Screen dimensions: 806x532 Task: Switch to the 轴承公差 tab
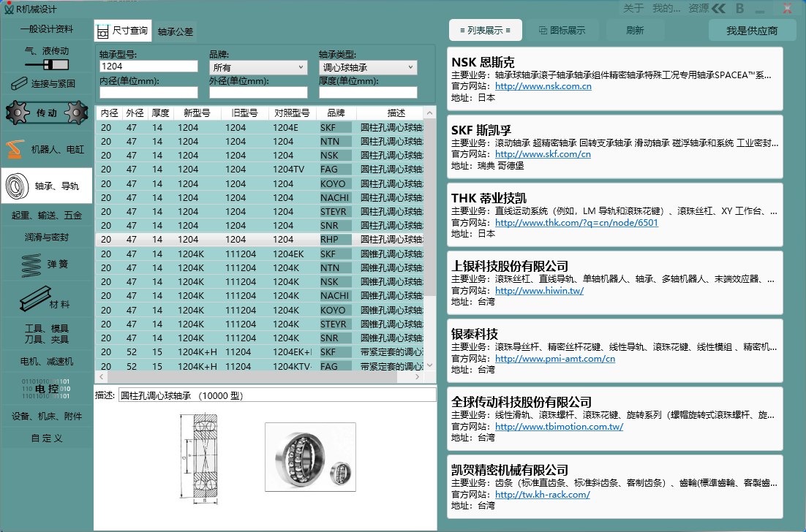click(176, 32)
